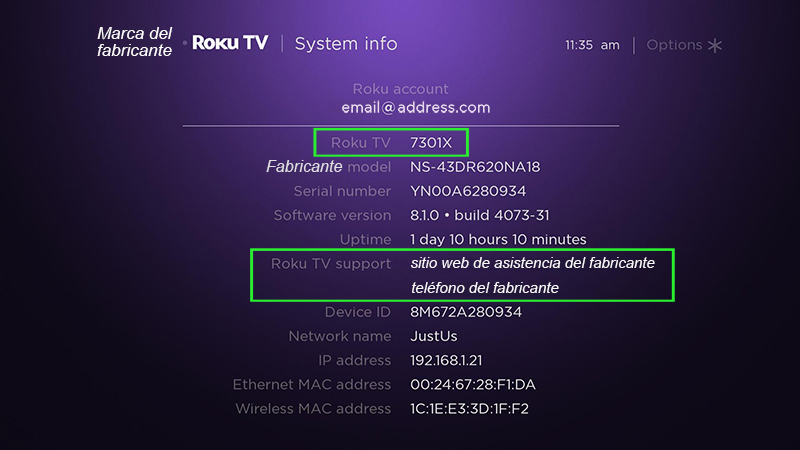
Task: Select the Options label in header
Action: 674,45
